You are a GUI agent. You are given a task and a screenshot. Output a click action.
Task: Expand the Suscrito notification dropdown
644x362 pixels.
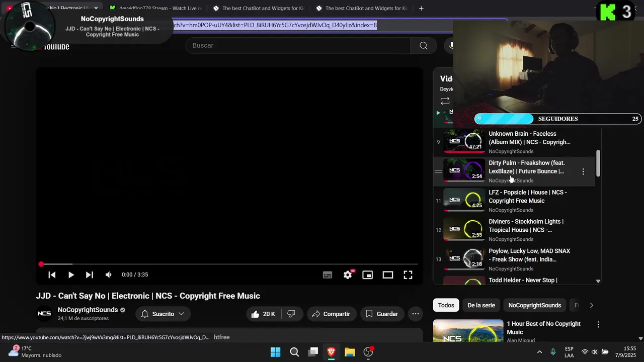coord(163,314)
